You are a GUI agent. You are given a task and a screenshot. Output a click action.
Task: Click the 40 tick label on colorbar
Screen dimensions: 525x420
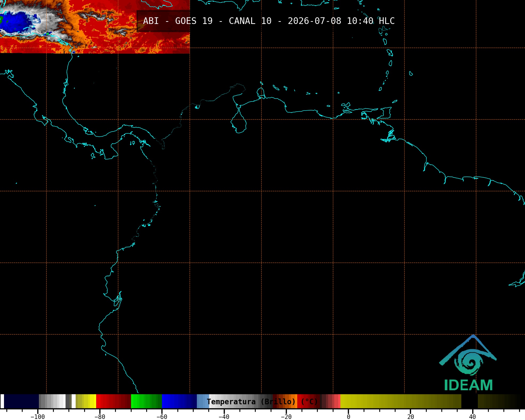473,417
